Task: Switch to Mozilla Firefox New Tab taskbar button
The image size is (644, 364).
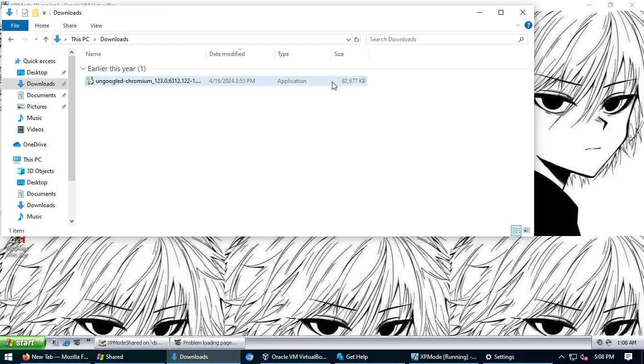Action: (x=55, y=357)
